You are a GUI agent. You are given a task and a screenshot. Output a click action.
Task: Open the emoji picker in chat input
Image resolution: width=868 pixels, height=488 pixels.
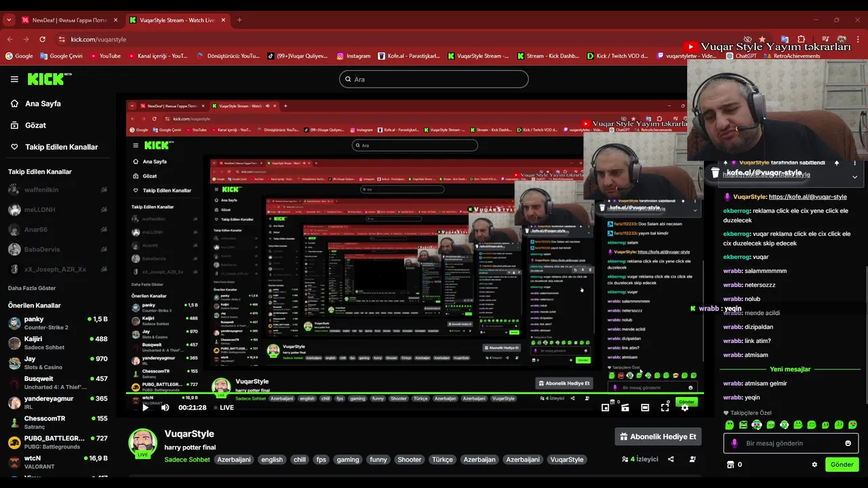point(848,443)
